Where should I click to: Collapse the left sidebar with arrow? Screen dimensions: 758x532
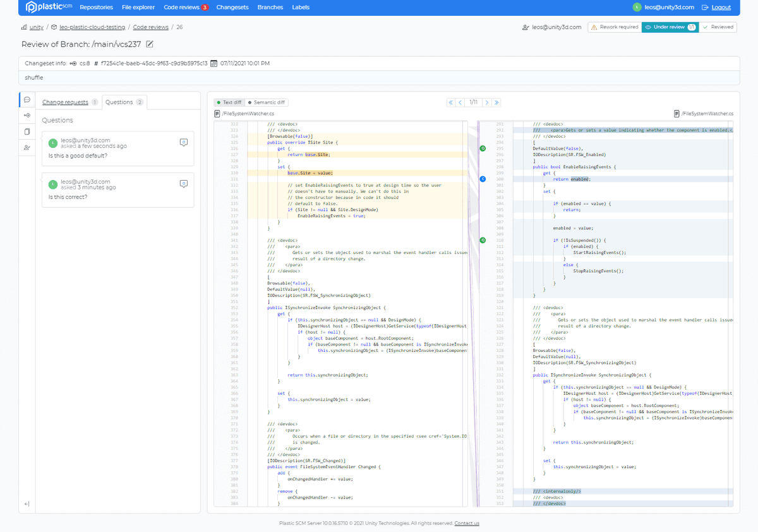point(27,504)
